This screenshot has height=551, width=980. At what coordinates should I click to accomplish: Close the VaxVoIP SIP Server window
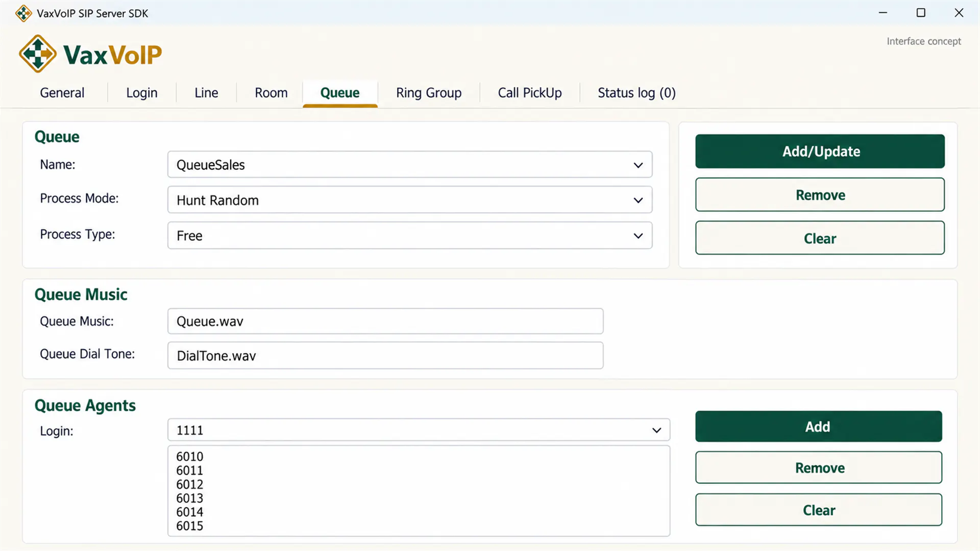[959, 13]
